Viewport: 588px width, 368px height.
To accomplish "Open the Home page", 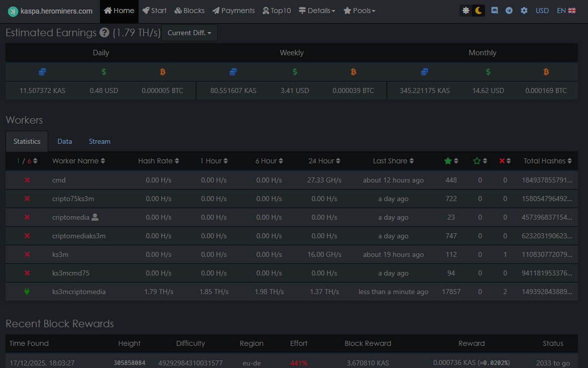I will (119, 11).
